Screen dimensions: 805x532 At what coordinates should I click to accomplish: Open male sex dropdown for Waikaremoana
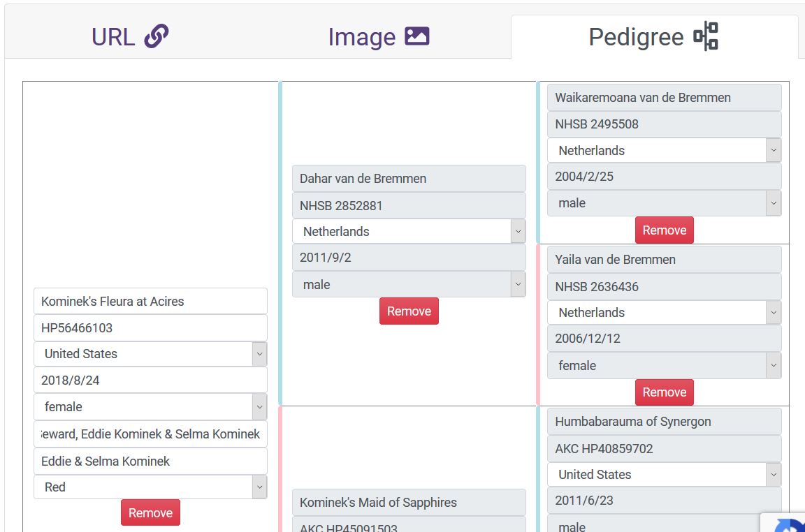664,204
